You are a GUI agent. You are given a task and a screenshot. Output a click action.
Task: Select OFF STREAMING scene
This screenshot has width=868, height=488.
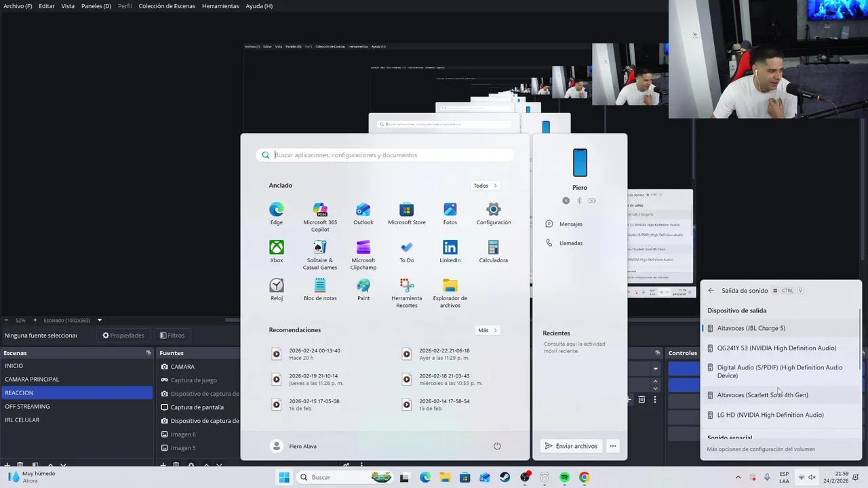click(77, 407)
